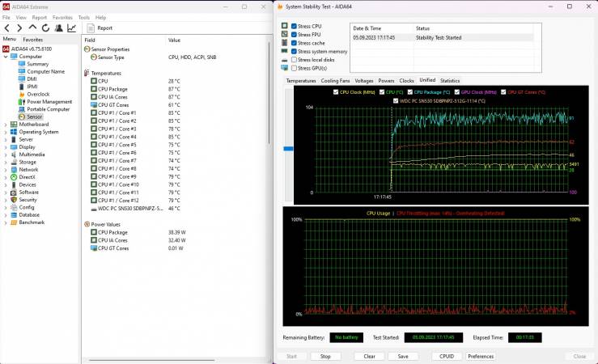Click the Stress system memory icon
Image resolution: width=598 pixels, height=364 pixels.
pyautogui.click(x=285, y=51)
